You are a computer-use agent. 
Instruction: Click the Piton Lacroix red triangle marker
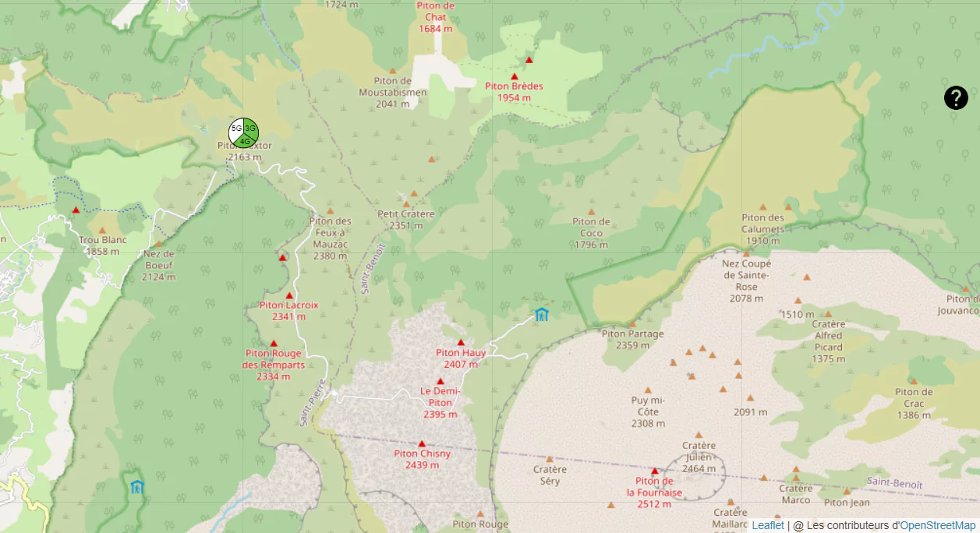click(289, 295)
